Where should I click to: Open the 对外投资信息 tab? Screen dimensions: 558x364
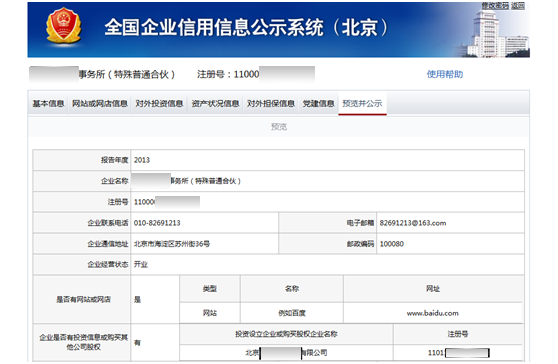pyautogui.click(x=159, y=104)
